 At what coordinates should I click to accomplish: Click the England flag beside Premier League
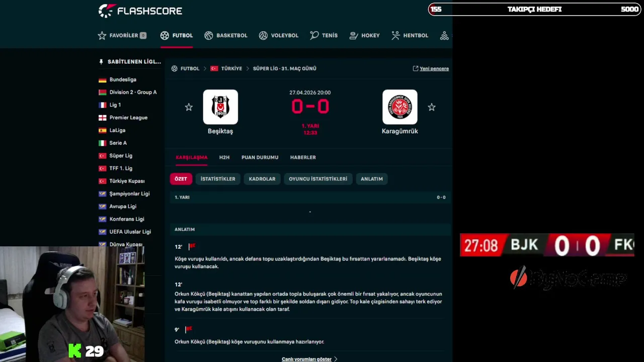(103, 118)
